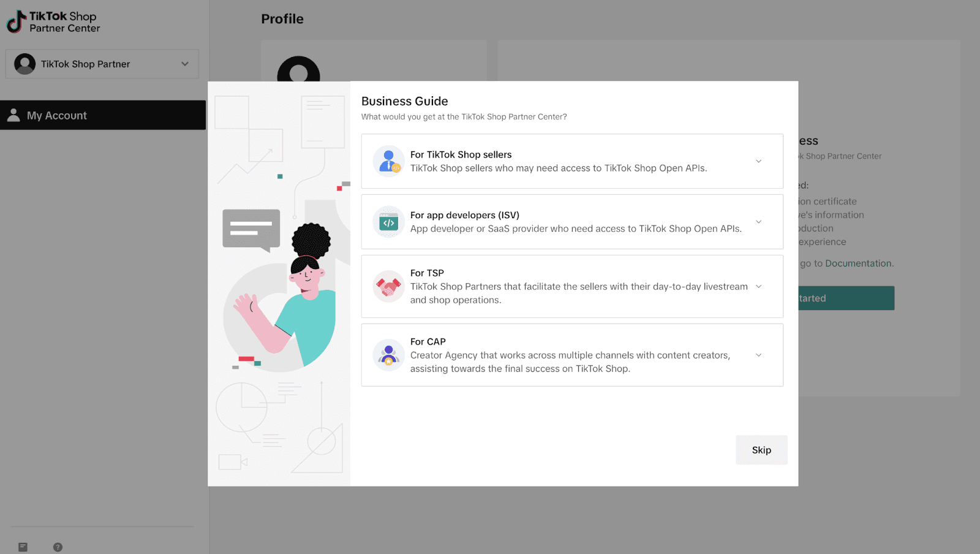Click the creator badge icon on the CAP card
This screenshot has width=980, height=554.
click(x=389, y=355)
